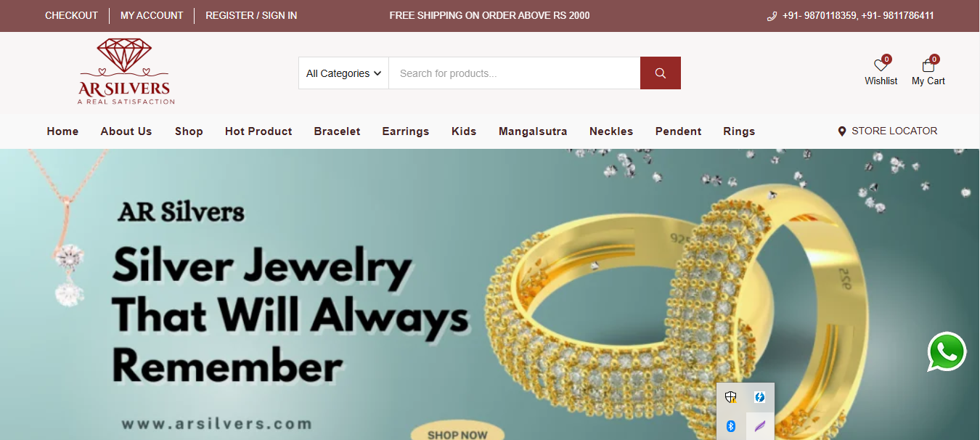Open the Hot Product page
The image size is (980, 440).
tap(258, 131)
